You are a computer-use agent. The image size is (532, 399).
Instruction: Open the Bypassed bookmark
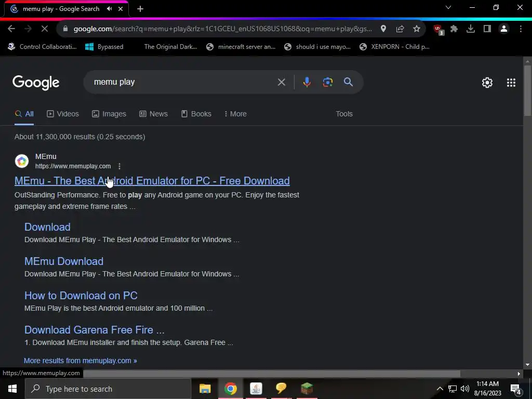tap(104, 47)
